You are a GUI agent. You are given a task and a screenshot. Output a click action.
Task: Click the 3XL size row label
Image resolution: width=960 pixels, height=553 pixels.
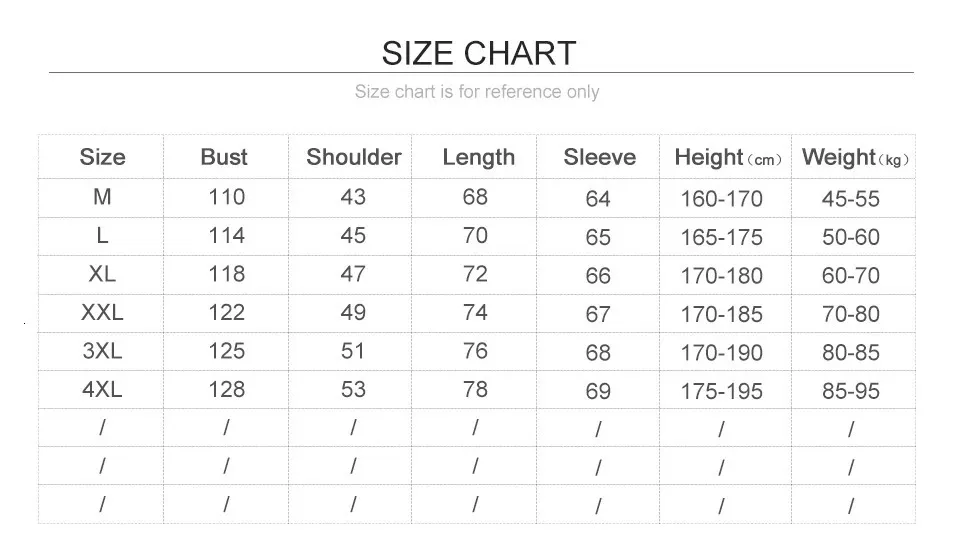point(102,351)
